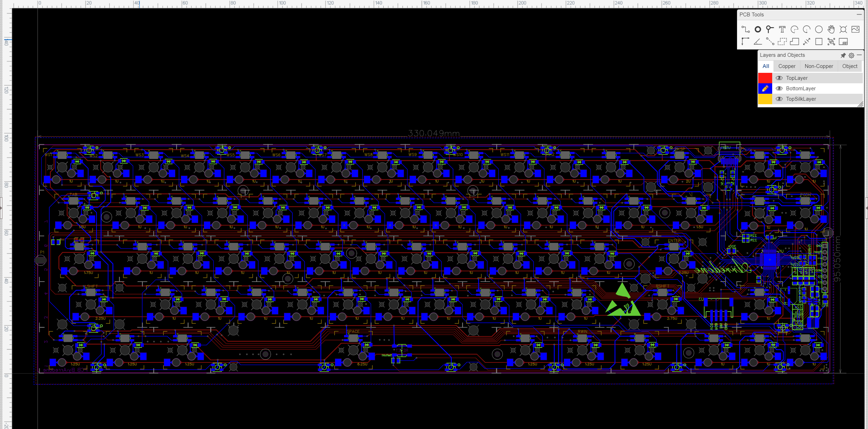Select the TopLayer row name
This screenshot has width=868, height=429.
point(797,78)
